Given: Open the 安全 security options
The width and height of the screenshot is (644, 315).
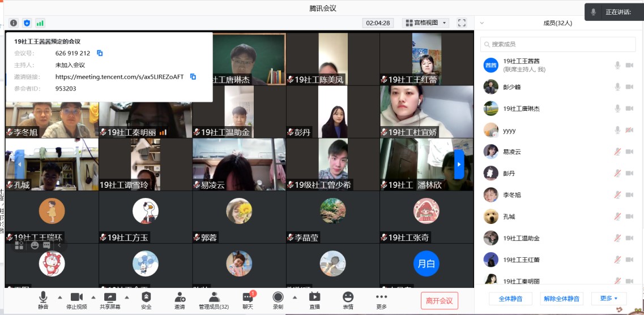Looking at the screenshot, I should click(x=146, y=300).
